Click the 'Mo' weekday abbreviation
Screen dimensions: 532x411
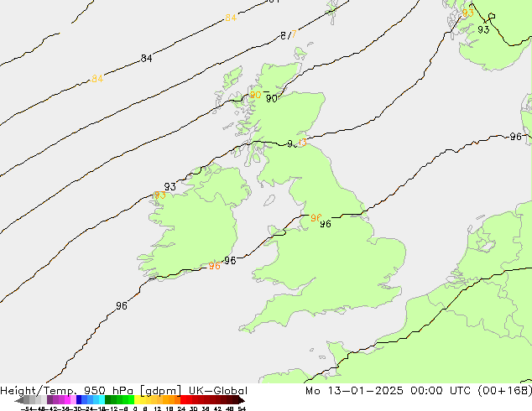click(x=313, y=391)
